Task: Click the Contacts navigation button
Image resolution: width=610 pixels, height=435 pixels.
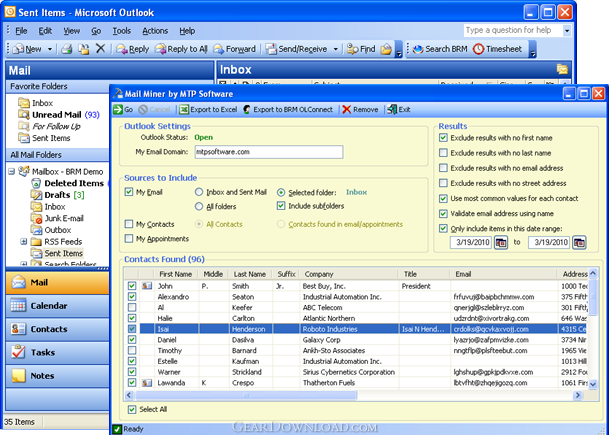Action: click(58, 329)
